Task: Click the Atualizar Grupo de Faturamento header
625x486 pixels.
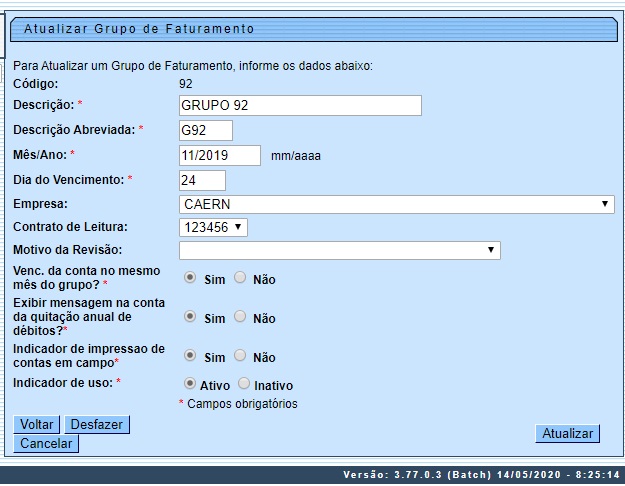Action: [139, 29]
